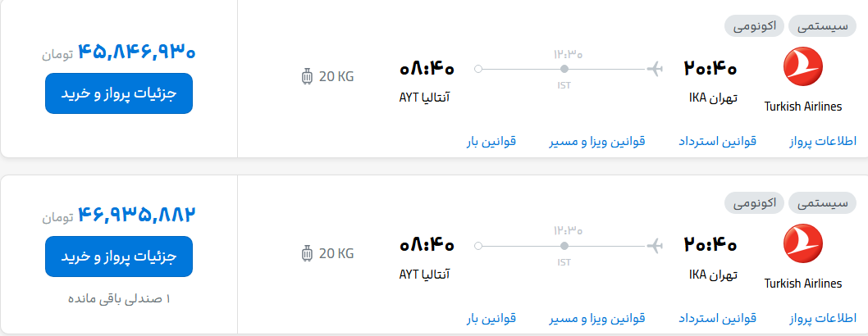This screenshot has width=868, height=336.
Task: Open قوانین بار tab on first flight
Action: [x=491, y=142]
